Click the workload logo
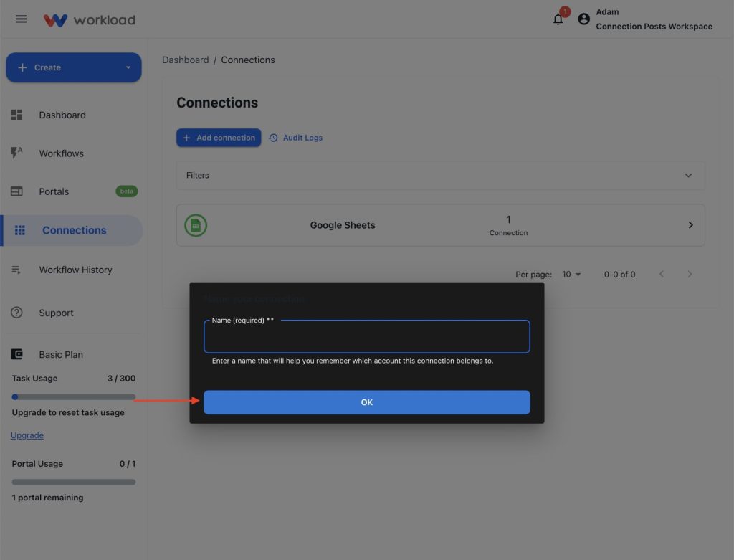 [x=90, y=19]
